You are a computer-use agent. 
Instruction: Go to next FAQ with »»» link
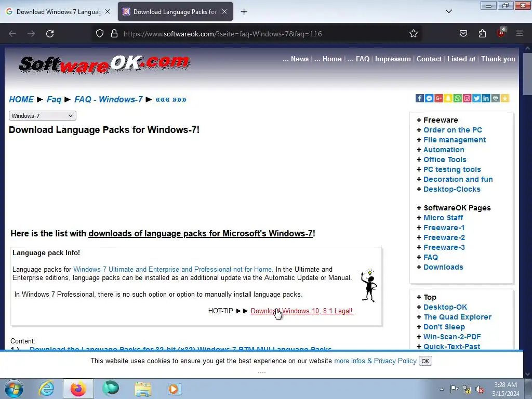point(179,99)
